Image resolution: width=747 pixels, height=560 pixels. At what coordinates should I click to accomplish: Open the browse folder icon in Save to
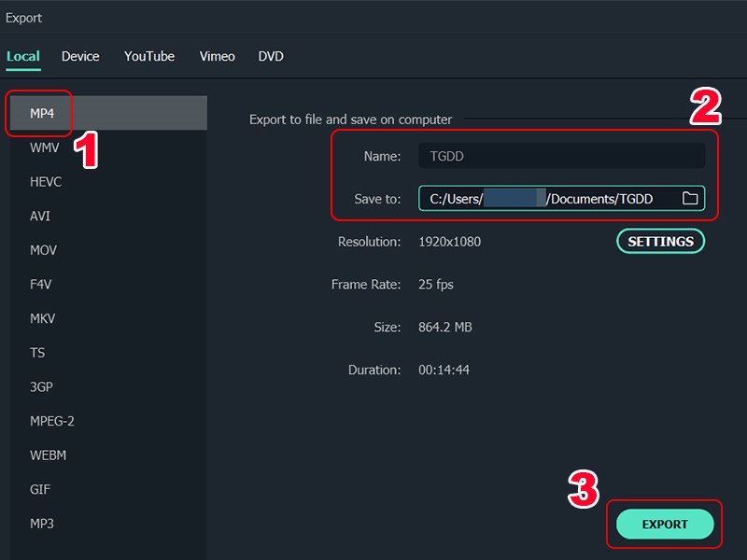point(690,198)
